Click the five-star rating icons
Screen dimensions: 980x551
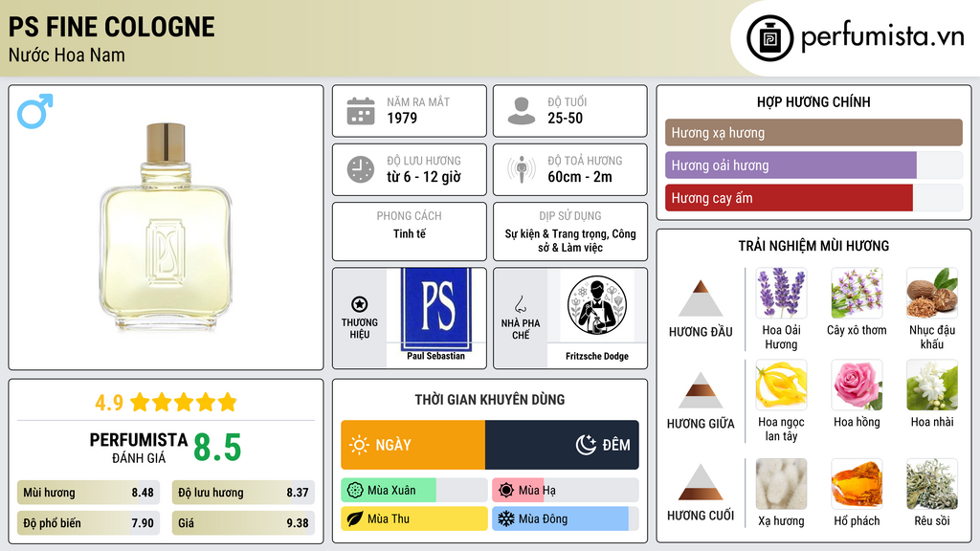click(x=184, y=402)
